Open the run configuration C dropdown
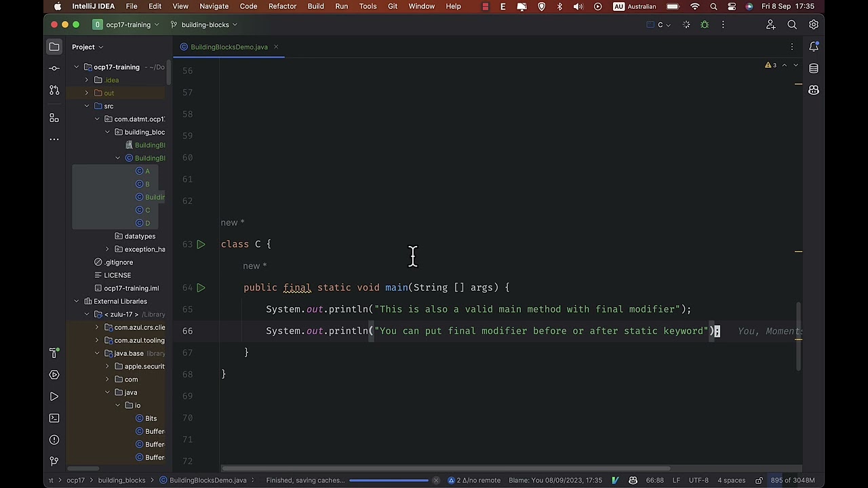Viewport: 868px width, 488px height. pos(659,25)
